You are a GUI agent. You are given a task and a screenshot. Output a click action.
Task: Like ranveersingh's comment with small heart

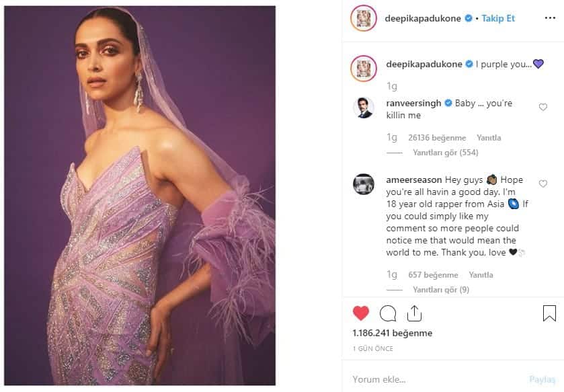click(x=543, y=107)
